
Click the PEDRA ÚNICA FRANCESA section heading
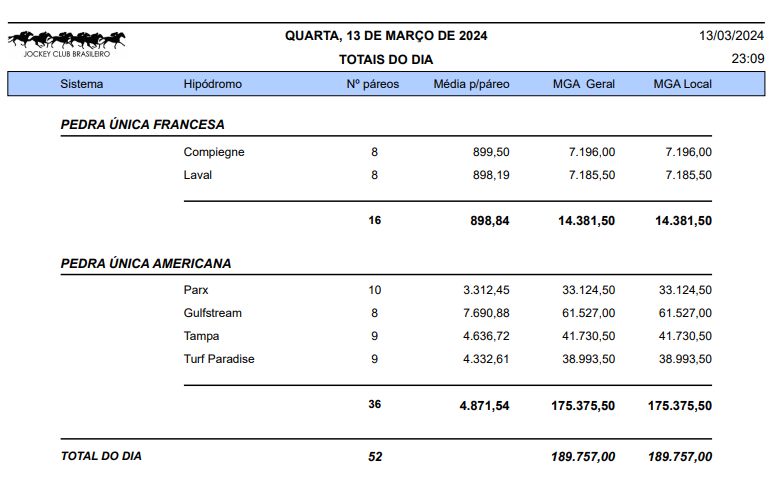(x=142, y=124)
